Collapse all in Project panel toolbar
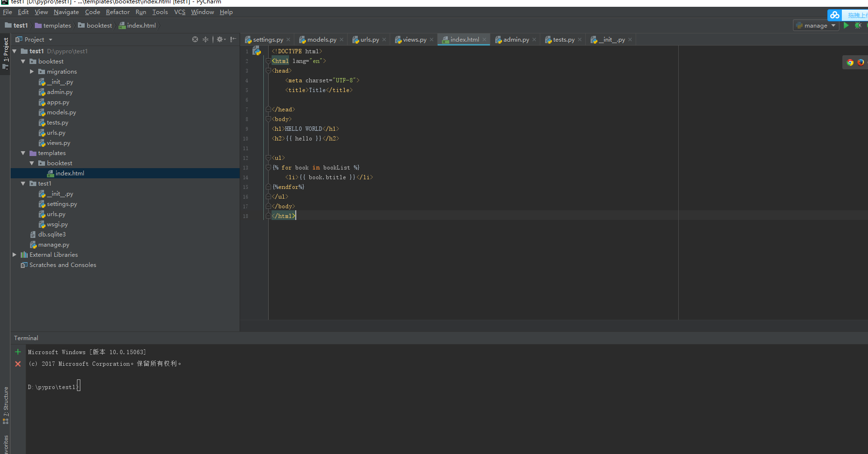Screen dimensions: 868x454 point(205,39)
